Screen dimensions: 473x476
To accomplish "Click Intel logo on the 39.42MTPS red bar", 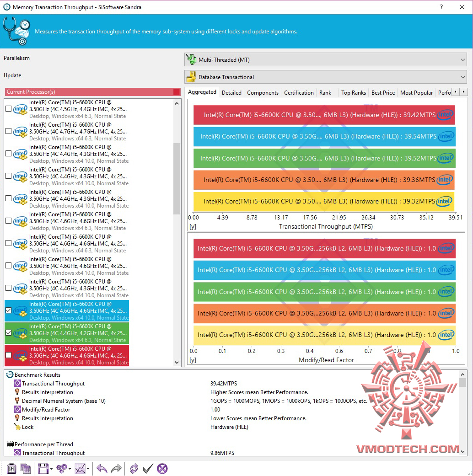I will click(445, 115).
